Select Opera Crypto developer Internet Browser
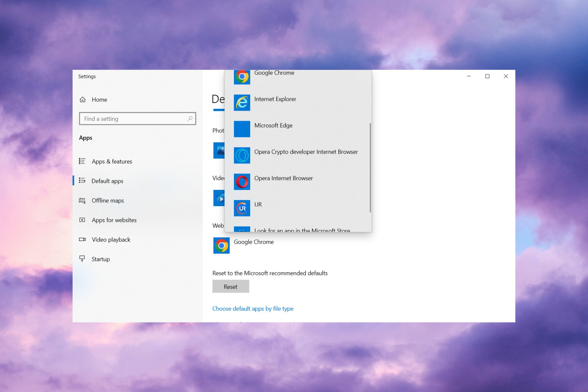The image size is (588, 392). (x=298, y=155)
